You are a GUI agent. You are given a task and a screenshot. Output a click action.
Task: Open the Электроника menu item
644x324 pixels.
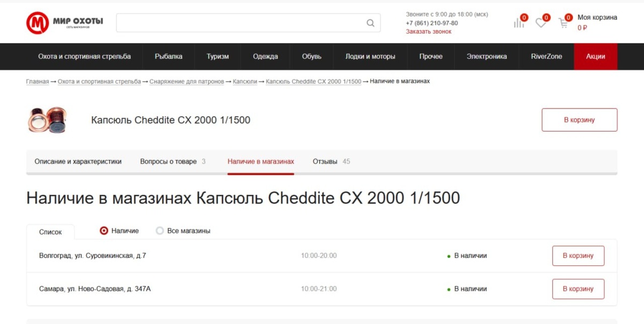(487, 56)
